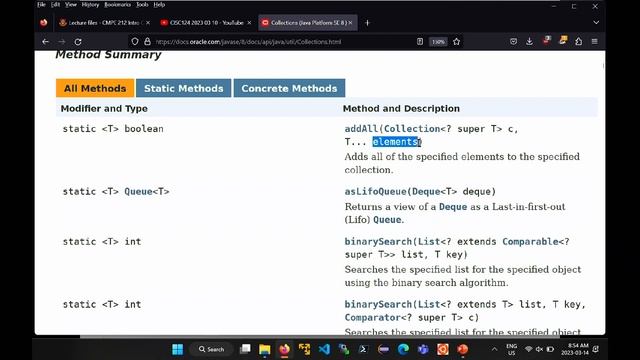Switch to Lecture files CMPC 212 tab
The width and height of the screenshot is (640, 360).
coord(103,23)
